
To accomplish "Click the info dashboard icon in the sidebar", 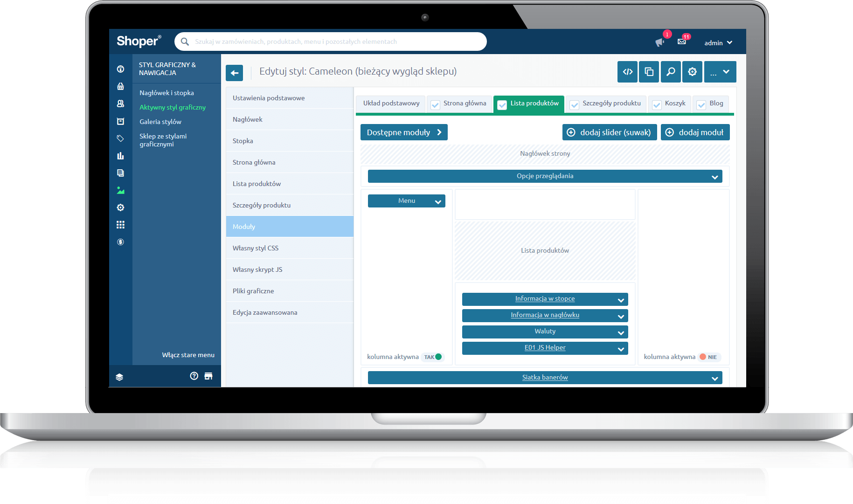I will (x=120, y=69).
